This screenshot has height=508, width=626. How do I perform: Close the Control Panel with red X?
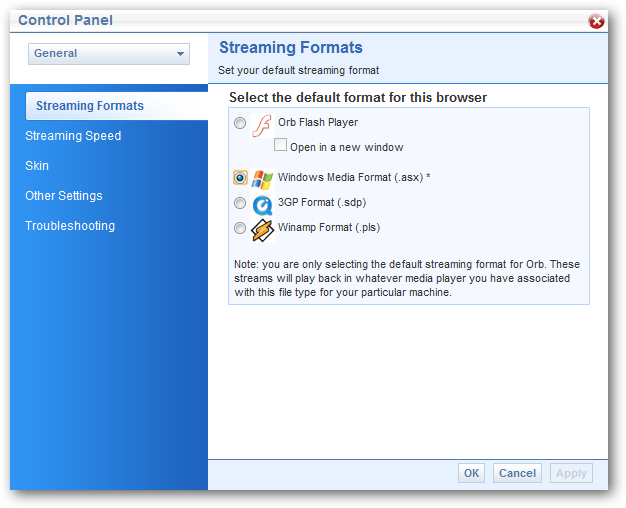[x=596, y=21]
